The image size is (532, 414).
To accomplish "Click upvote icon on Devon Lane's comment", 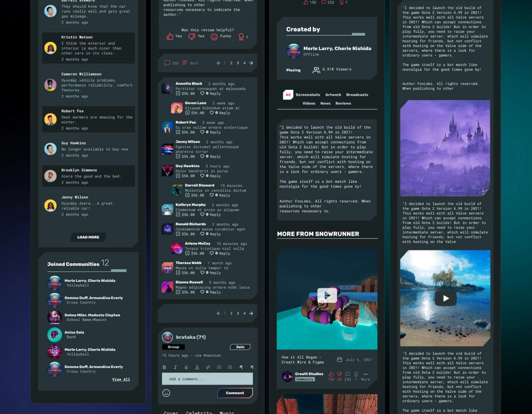I will 187,113.
